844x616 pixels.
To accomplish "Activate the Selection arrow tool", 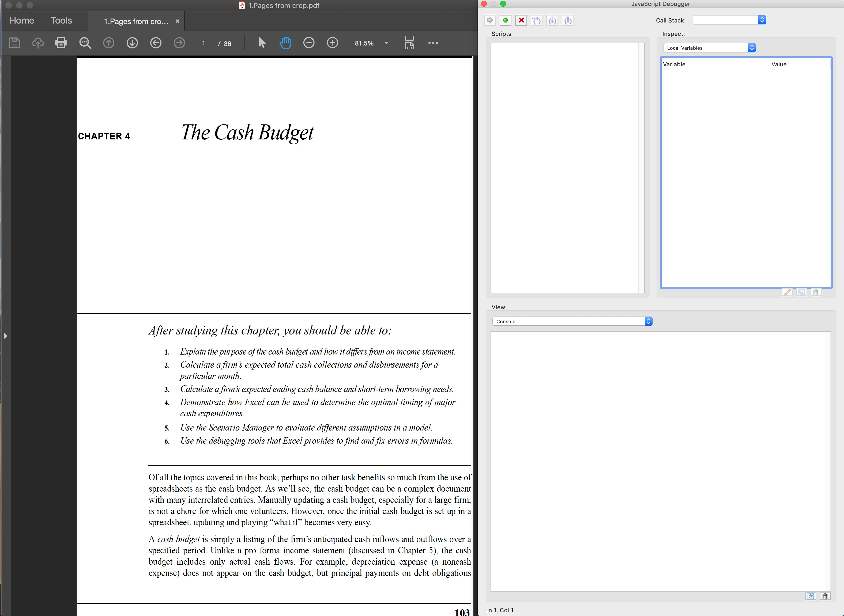I will point(262,43).
